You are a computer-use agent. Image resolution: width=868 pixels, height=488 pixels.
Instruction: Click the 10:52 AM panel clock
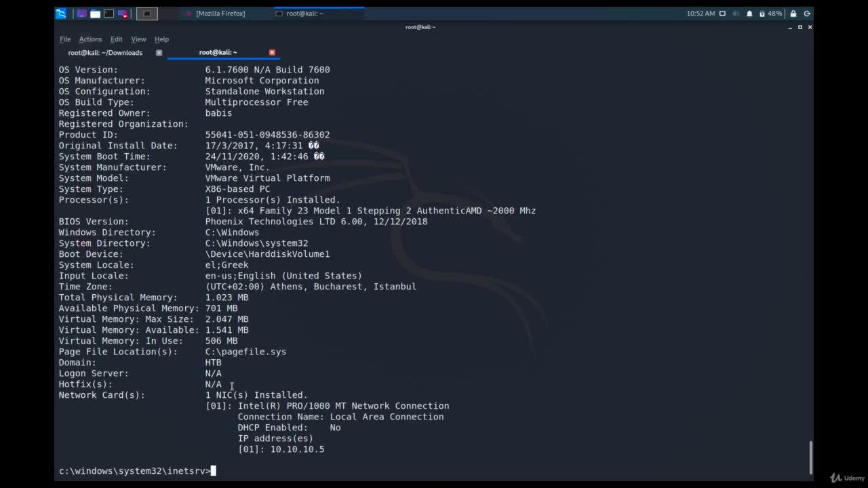point(701,14)
